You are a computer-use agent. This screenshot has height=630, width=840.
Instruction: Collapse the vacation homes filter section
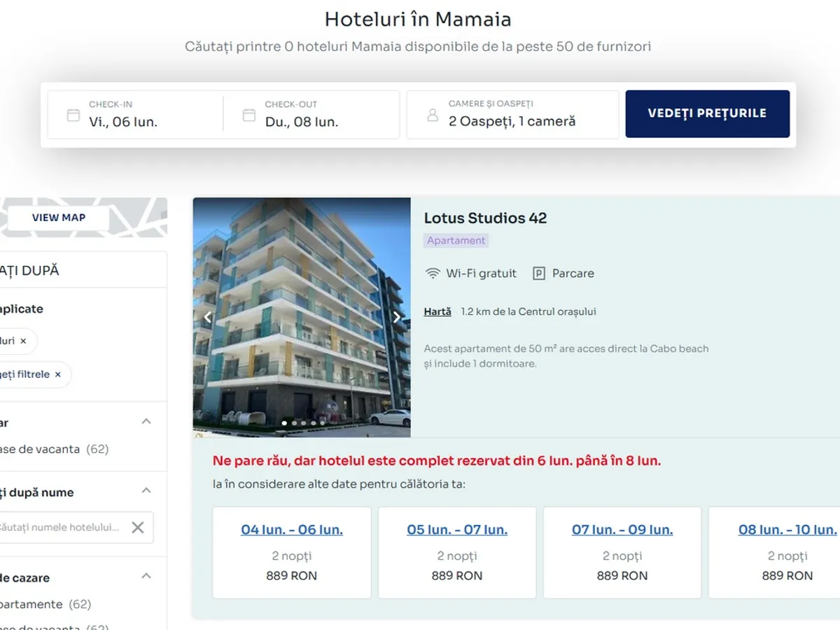point(146,421)
